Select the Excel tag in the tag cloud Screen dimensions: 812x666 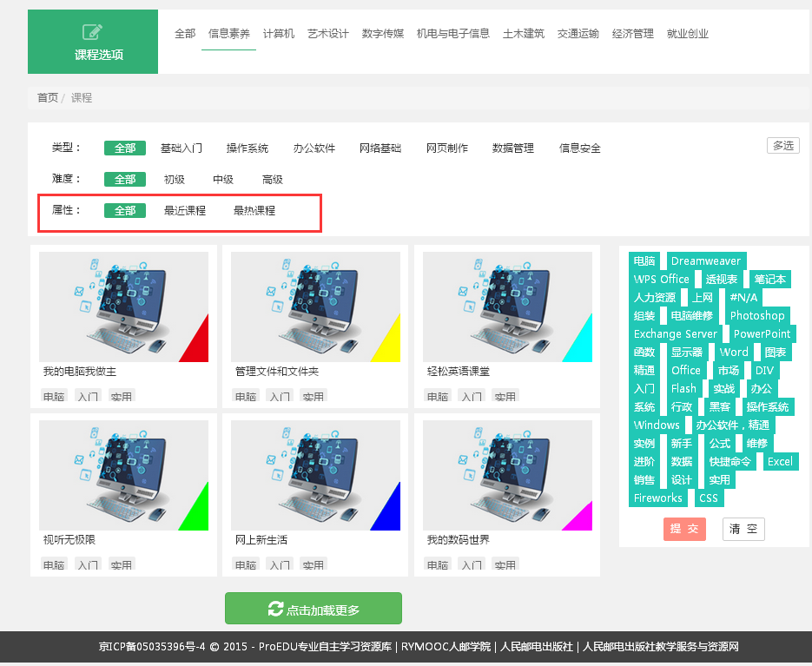[x=780, y=461]
